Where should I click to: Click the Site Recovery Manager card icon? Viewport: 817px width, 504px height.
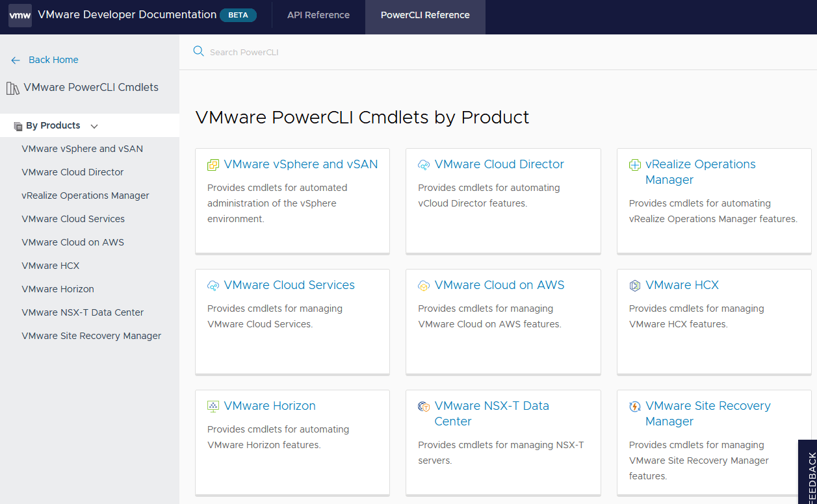point(635,407)
